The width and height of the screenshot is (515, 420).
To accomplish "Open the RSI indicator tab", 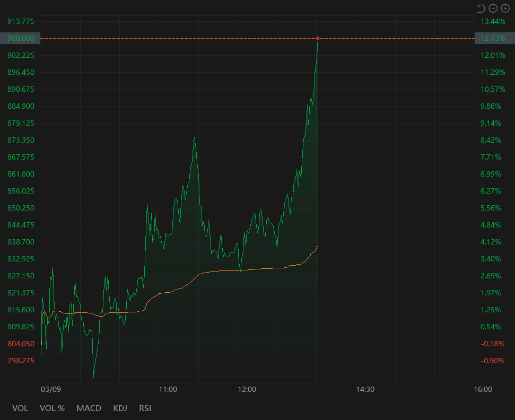I will [x=145, y=408].
